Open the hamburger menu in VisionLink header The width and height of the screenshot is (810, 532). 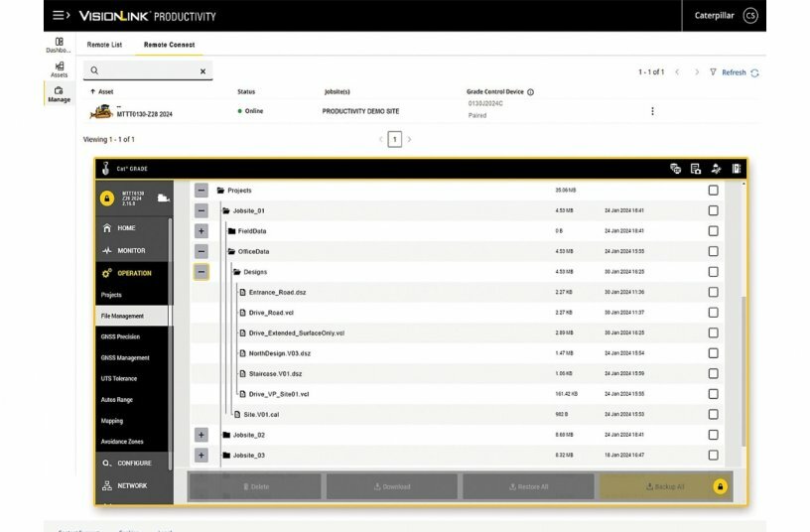tap(61, 16)
